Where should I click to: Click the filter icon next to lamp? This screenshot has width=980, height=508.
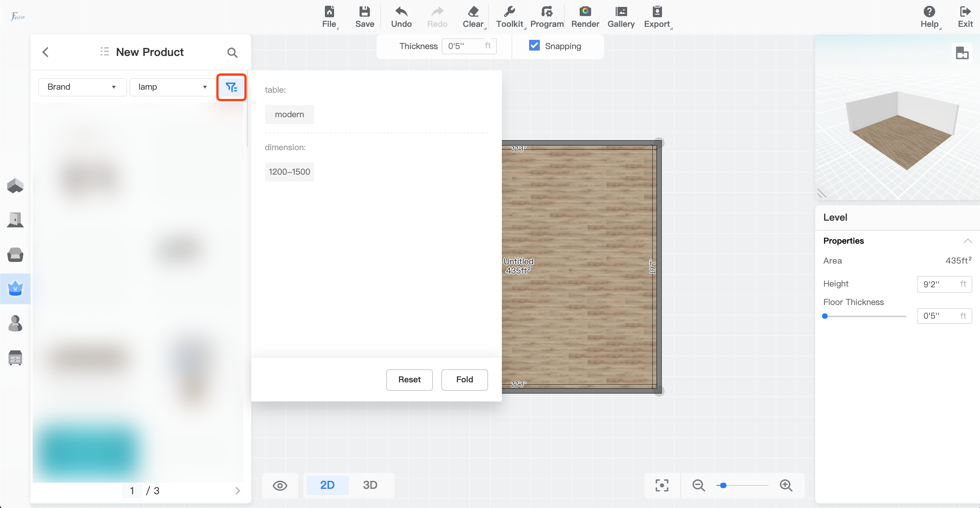coord(231,87)
